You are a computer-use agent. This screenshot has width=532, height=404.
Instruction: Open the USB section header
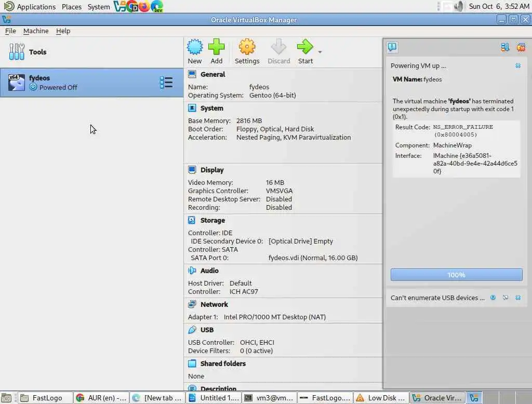click(207, 330)
